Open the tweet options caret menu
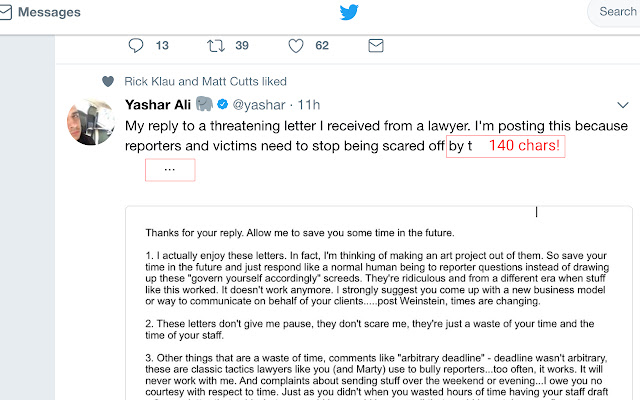The image size is (640, 400). (622, 104)
